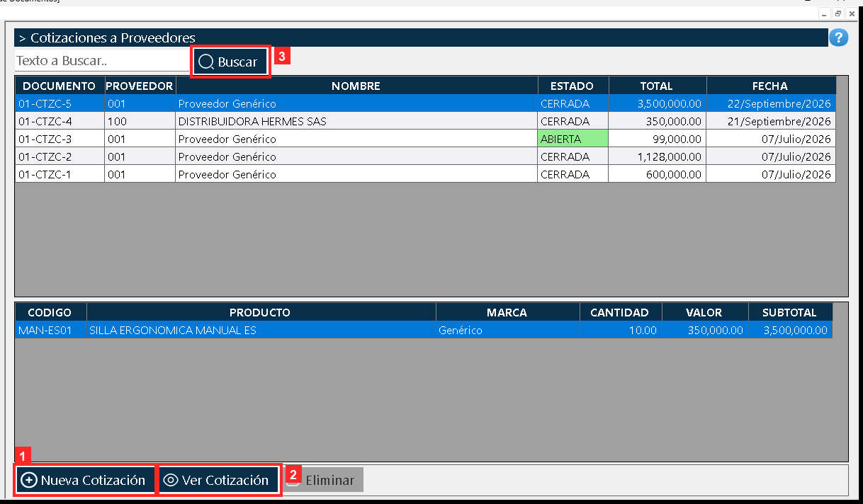
Task: Click SILLA ERGONOMICA MANUAL ES product cell
Action: 261,330
